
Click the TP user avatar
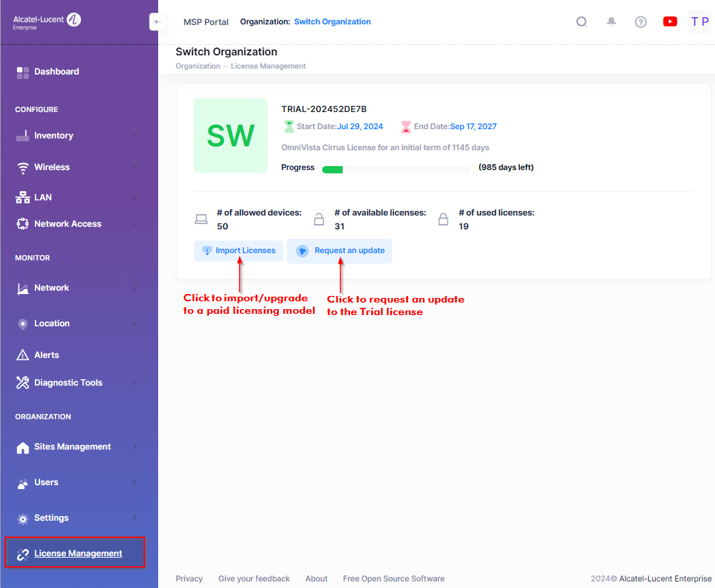(699, 22)
